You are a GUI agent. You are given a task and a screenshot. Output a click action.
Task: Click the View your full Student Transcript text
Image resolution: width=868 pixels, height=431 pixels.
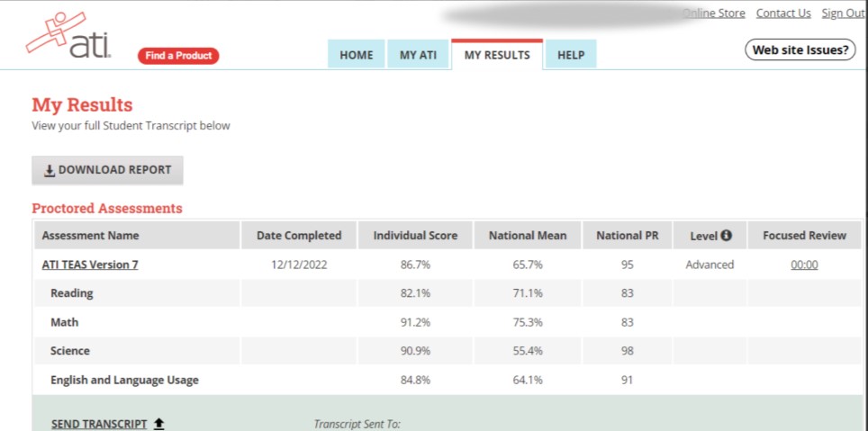(x=131, y=126)
